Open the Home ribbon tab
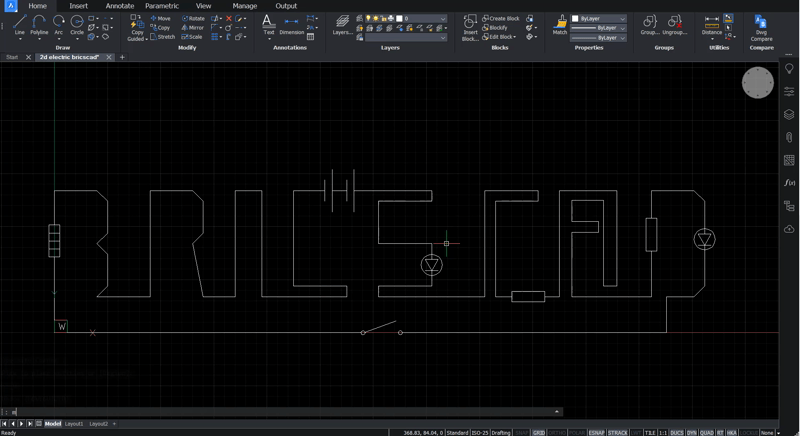 pos(37,6)
